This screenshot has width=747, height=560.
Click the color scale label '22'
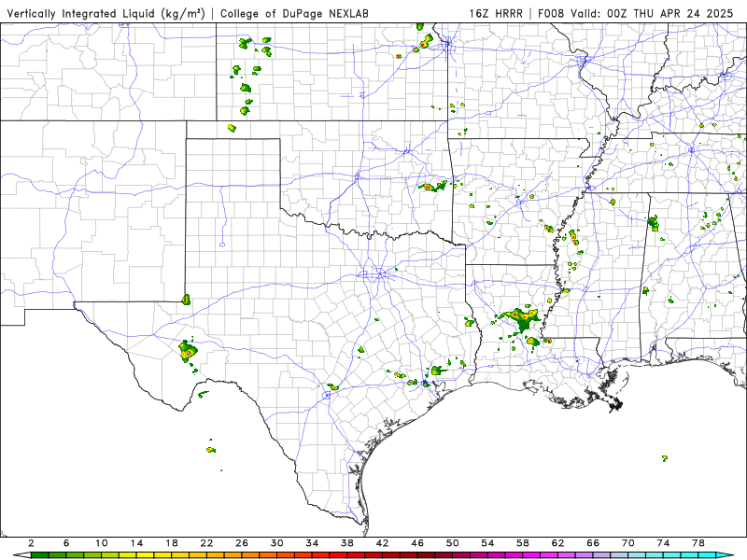click(206, 543)
